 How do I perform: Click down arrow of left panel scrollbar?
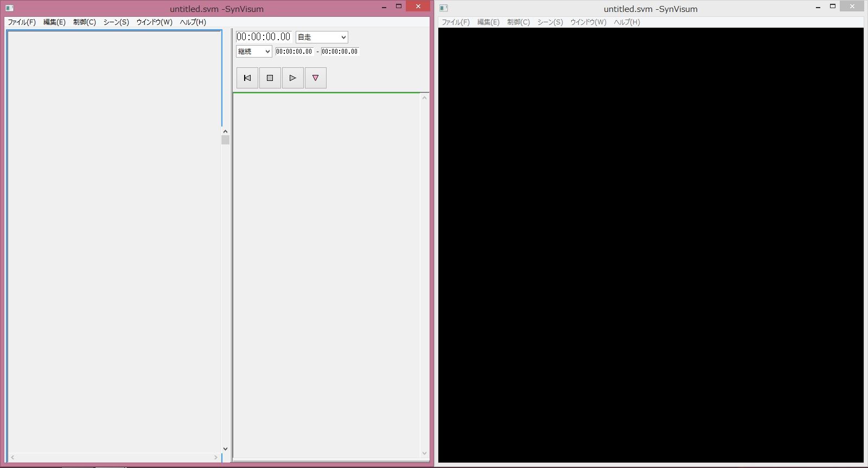225,449
